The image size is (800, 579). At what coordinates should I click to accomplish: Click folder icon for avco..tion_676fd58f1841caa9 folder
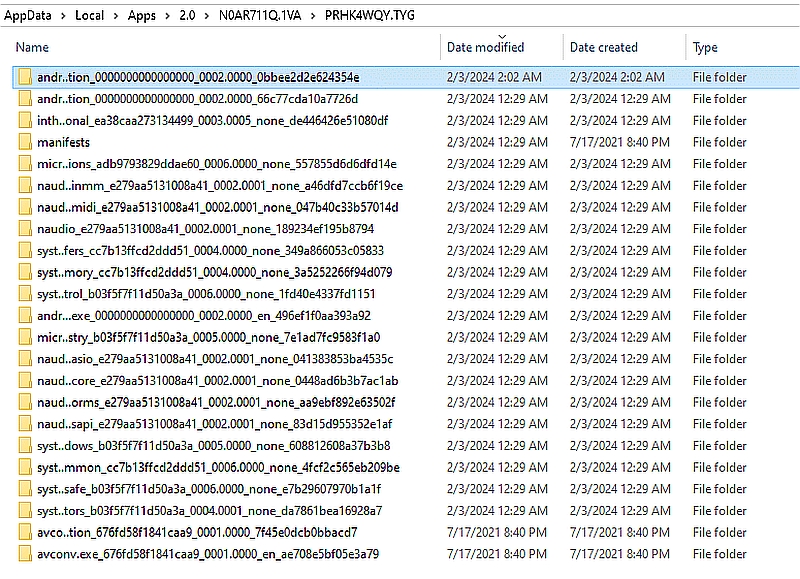pos(24,532)
